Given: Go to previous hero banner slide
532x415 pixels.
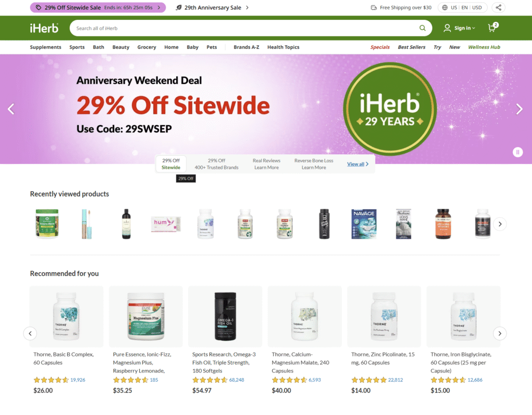Looking at the screenshot, I should 11,109.
